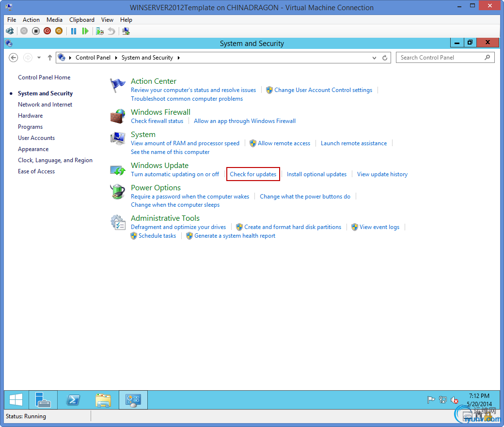
Task: Click the Start VM toolbar icon
Action: tap(24, 31)
